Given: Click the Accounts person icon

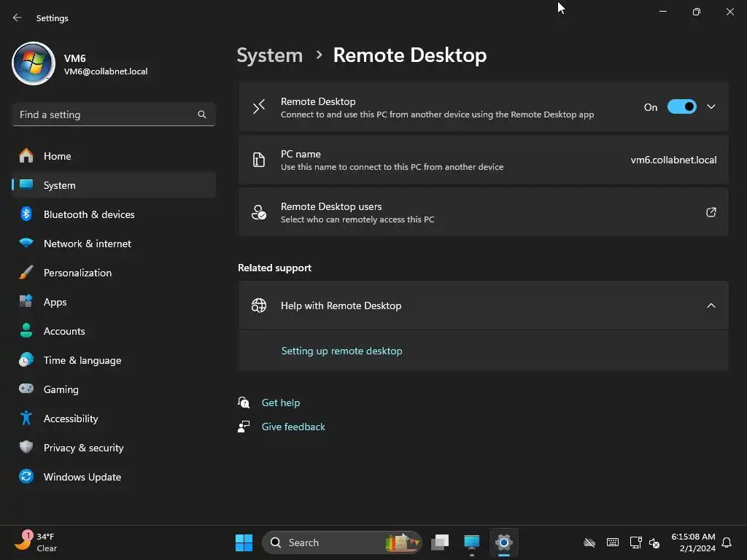Looking at the screenshot, I should (x=26, y=330).
